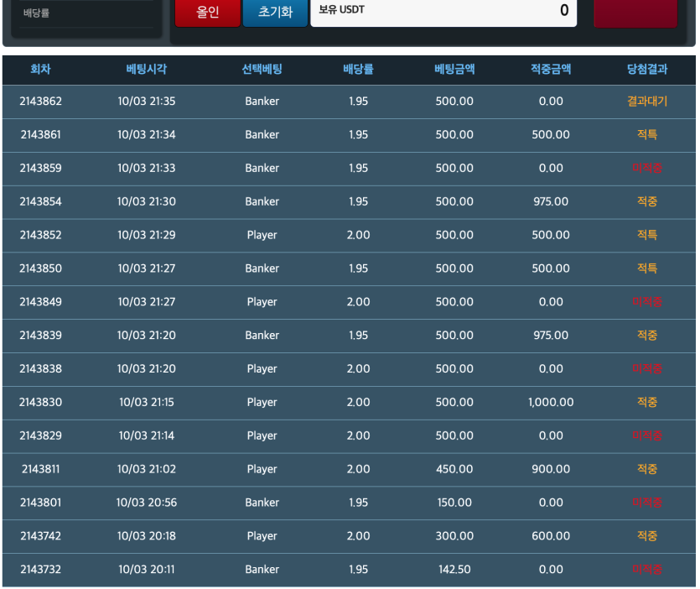
Task: Click round number 2143839
Action: coord(40,336)
